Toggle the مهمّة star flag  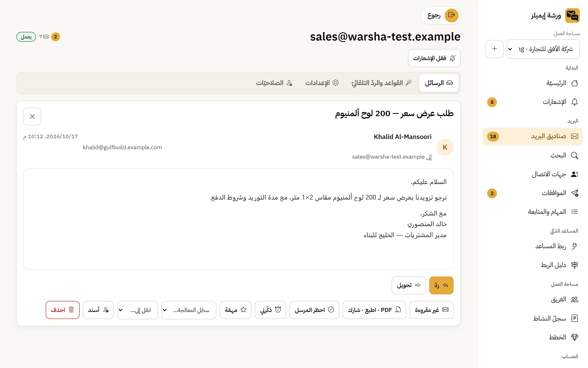click(x=235, y=310)
